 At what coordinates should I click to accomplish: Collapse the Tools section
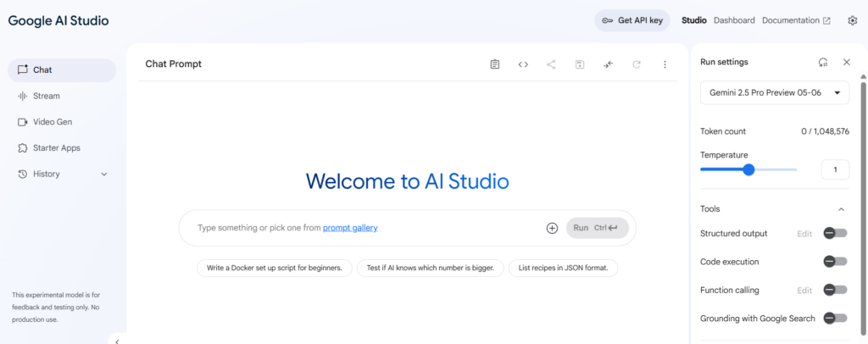pyautogui.click(x=841, y=209)
